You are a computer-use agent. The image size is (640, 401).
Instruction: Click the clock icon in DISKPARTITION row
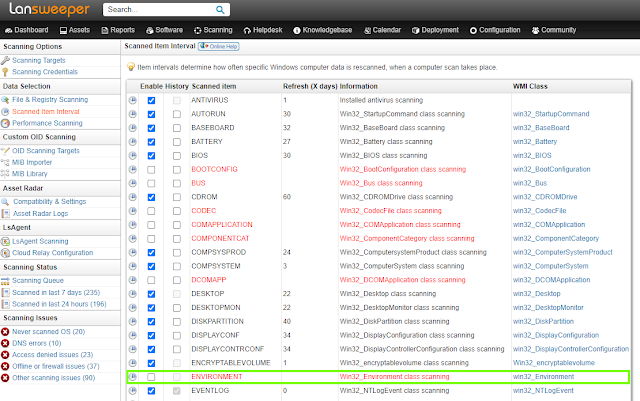[x=133, y=321]
